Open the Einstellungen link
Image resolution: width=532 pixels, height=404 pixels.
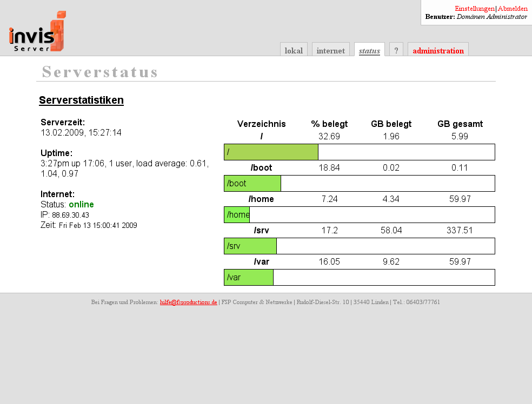tap(474, 9)
